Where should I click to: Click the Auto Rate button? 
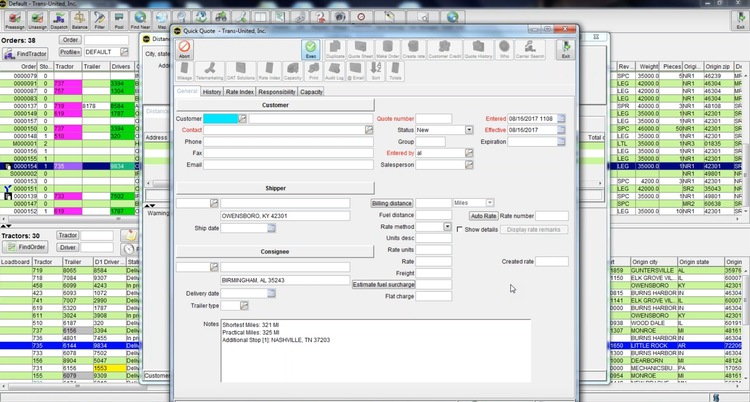tap(484, 216)
